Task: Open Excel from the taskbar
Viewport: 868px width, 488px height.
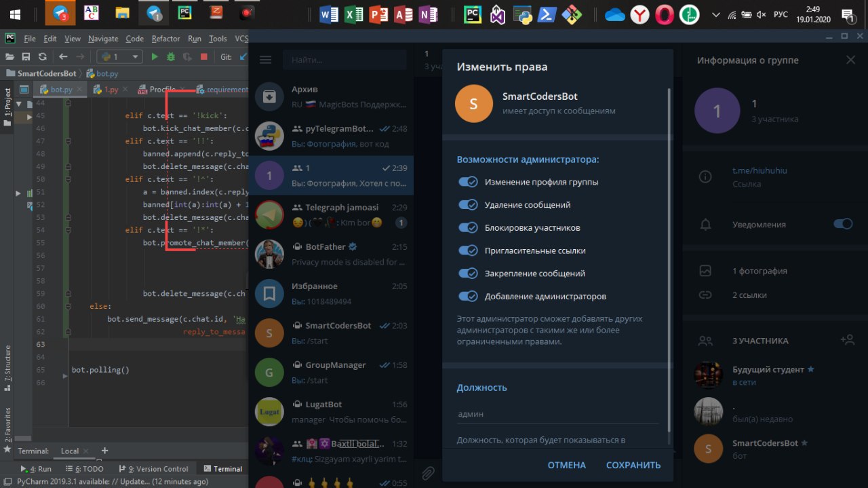Action: click(353, 14)
